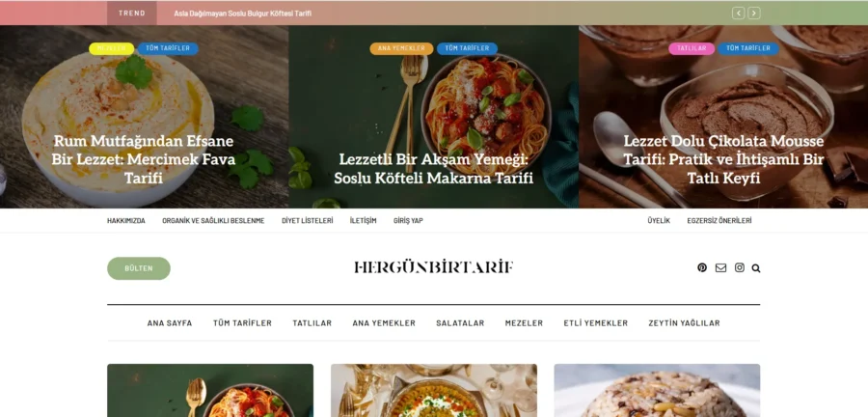Click the GİRİŞ YAP login link
The height and width of the screenshot is (417, 868).
coord(408,221)
